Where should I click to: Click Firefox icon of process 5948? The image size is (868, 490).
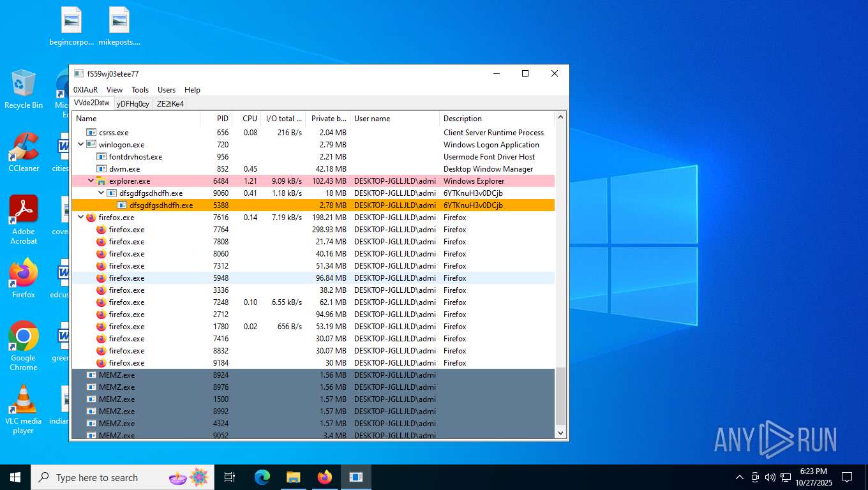(101, 278)
